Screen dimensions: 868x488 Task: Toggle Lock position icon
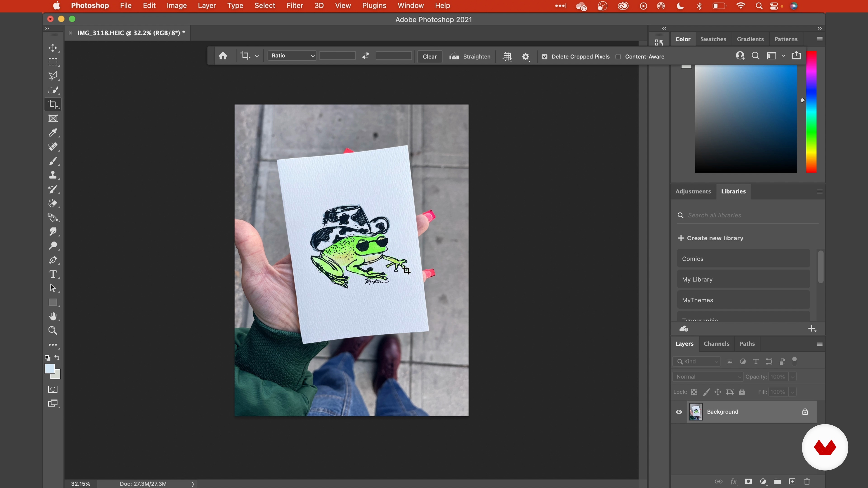[x=718, y=392]
